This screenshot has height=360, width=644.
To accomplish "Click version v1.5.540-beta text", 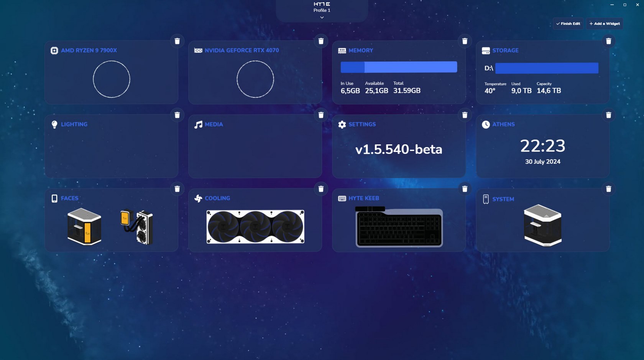I will [399, 149].
